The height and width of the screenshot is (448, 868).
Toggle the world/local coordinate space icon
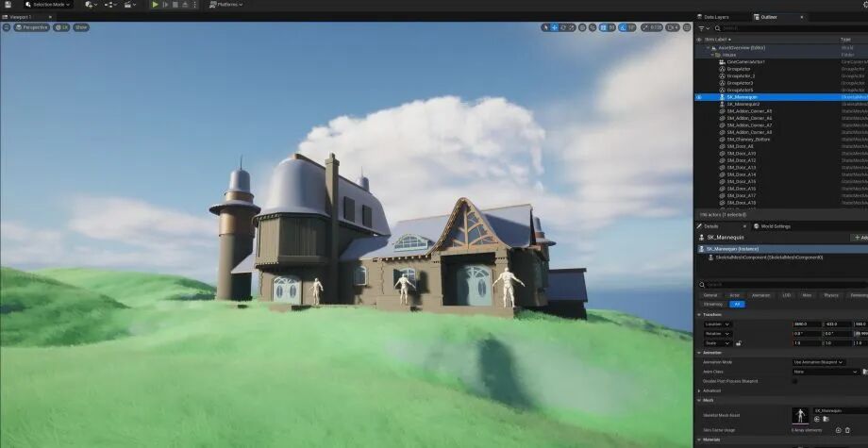pos(582,27)
